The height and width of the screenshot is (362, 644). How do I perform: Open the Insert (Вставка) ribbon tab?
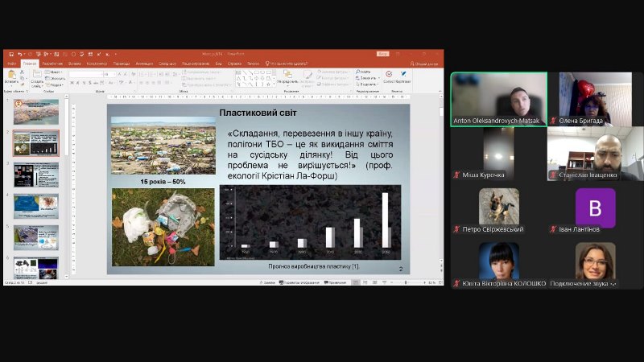(x=74, y=63)
